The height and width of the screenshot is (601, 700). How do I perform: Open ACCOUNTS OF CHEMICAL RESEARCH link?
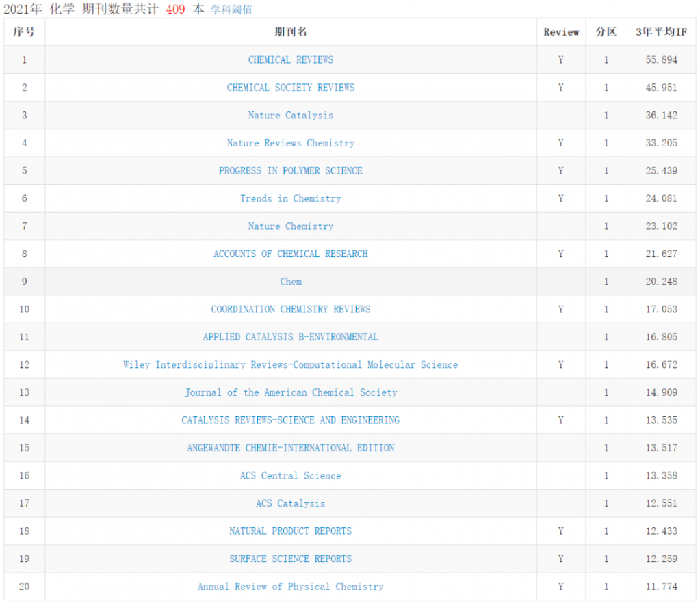click(x=291, y=254)
